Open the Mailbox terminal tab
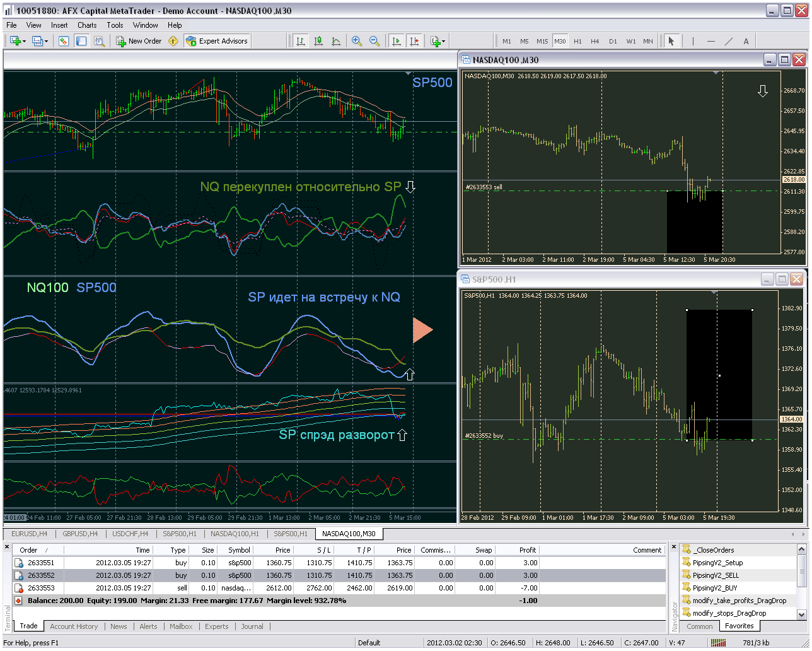Viewport: 812px width, 651px height. (182, 626)
